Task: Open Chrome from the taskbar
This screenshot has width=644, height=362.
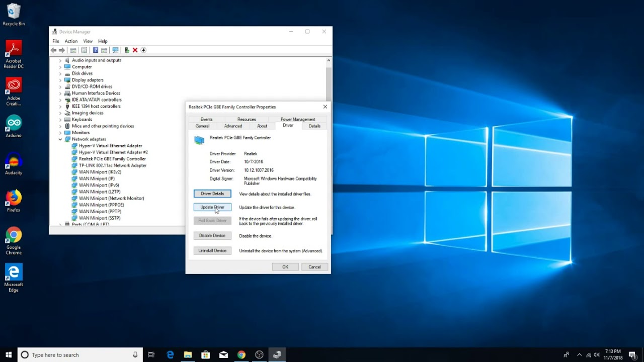Action: 241,354
